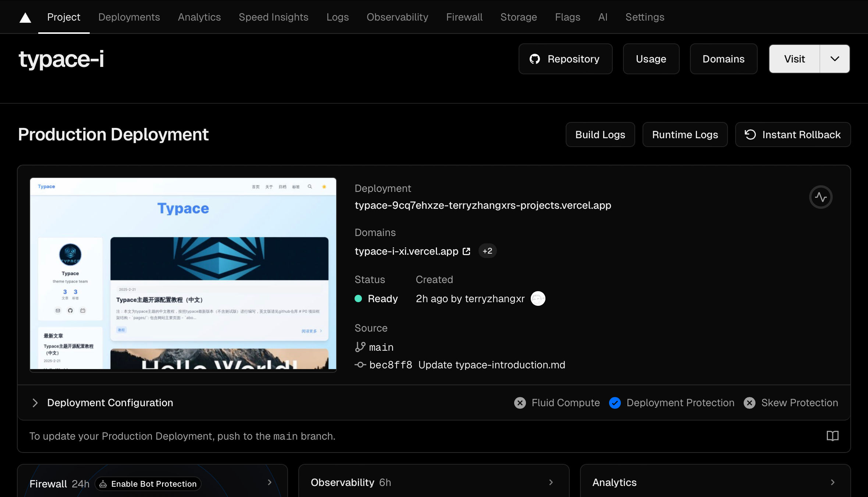Click the Vercel triangle logo
The image size is (868, 497).
pos(25,17)
